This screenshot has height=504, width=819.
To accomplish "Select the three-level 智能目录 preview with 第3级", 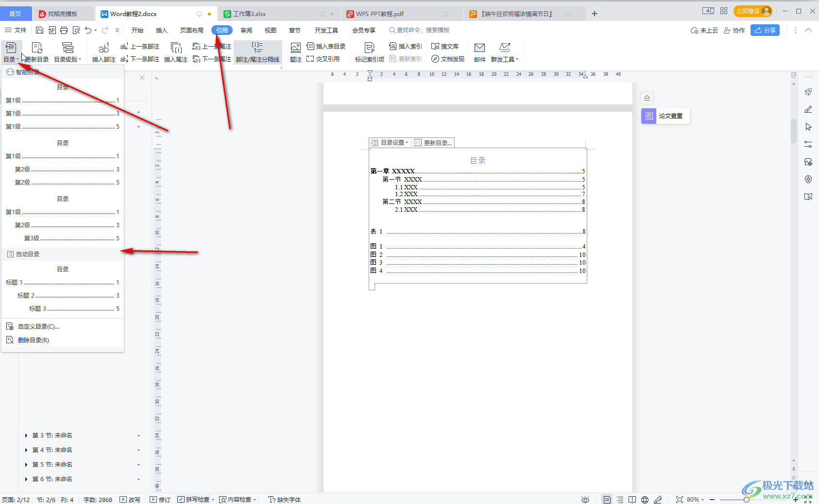I will (63, 218).
